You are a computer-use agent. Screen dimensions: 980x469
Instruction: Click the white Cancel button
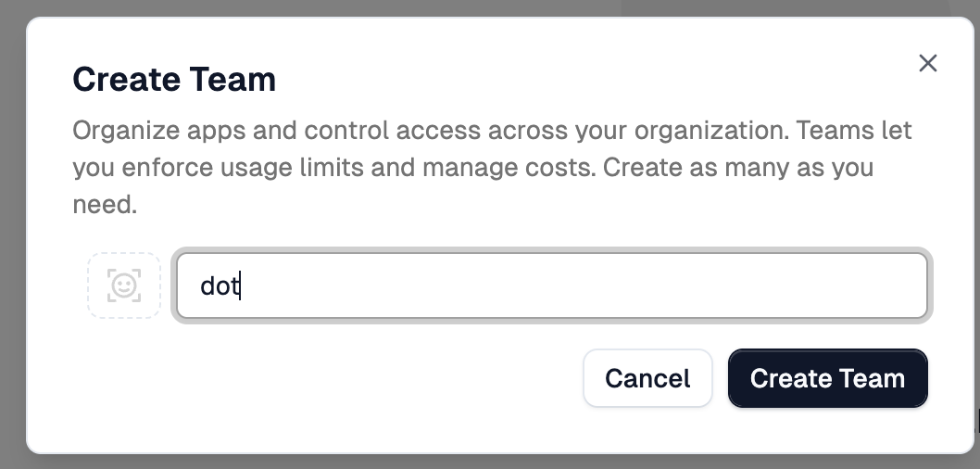pos(647,378)
